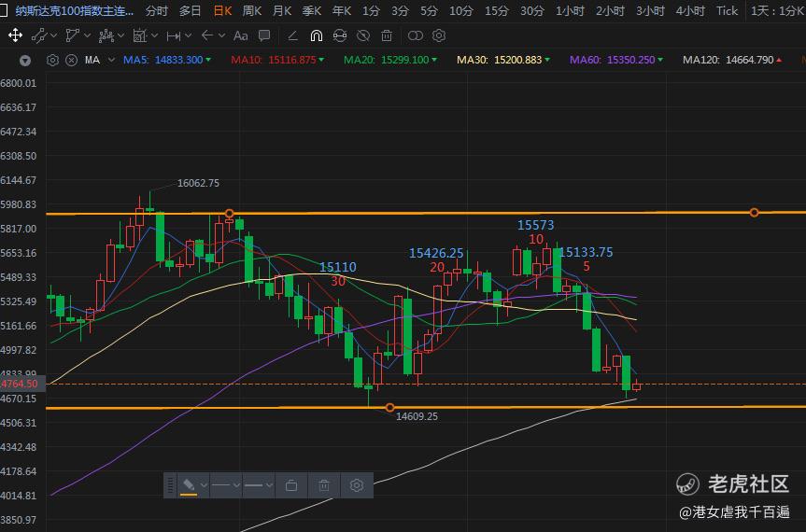Select the 1分 minute interval
Screen dimensions: 806x532
371,11
